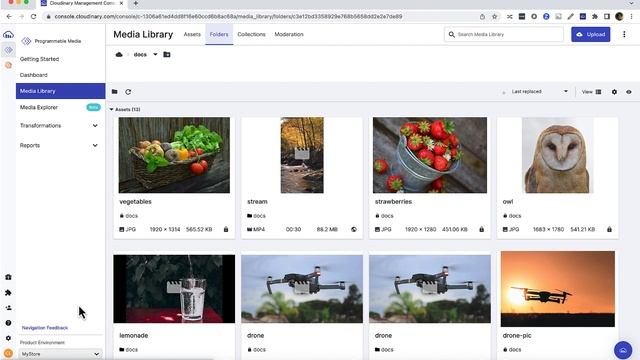Click the lock icon on vegetables card
This screenshot has height=360, width=640.
pyautogui.click(x=226, y=229)
